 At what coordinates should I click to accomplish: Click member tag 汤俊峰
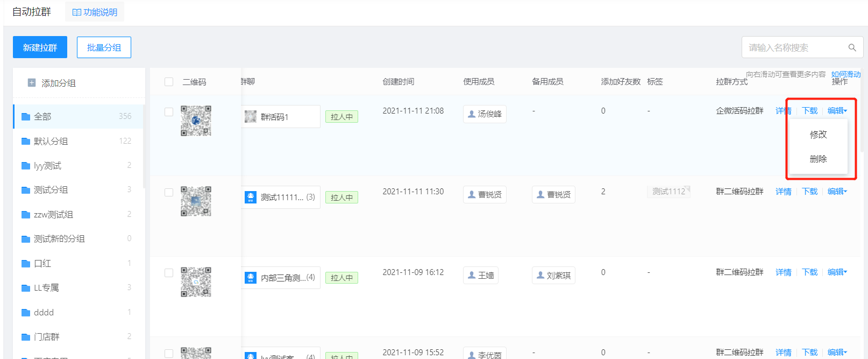[x=485, y=114]
